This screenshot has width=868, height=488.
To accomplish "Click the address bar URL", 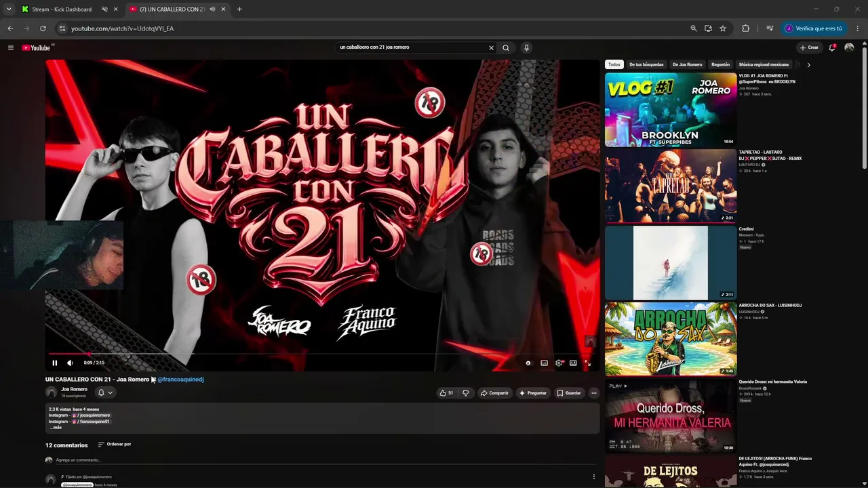I will (x=122, y=28).
